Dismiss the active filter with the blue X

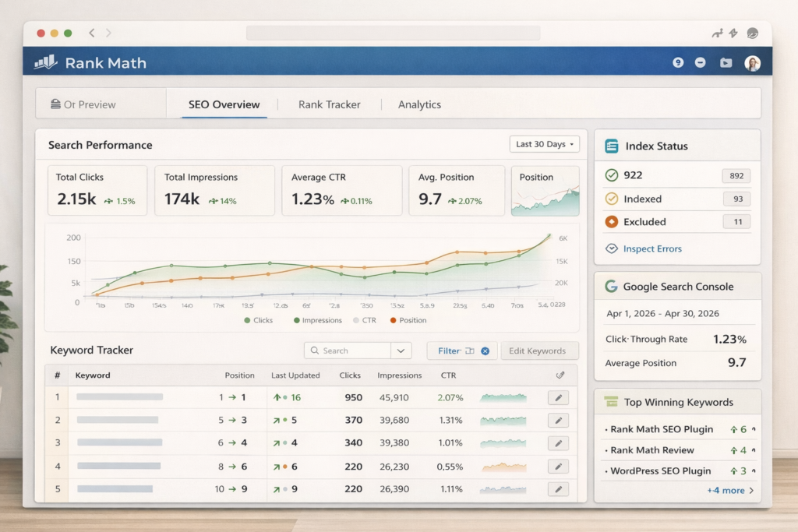(487, 351)
